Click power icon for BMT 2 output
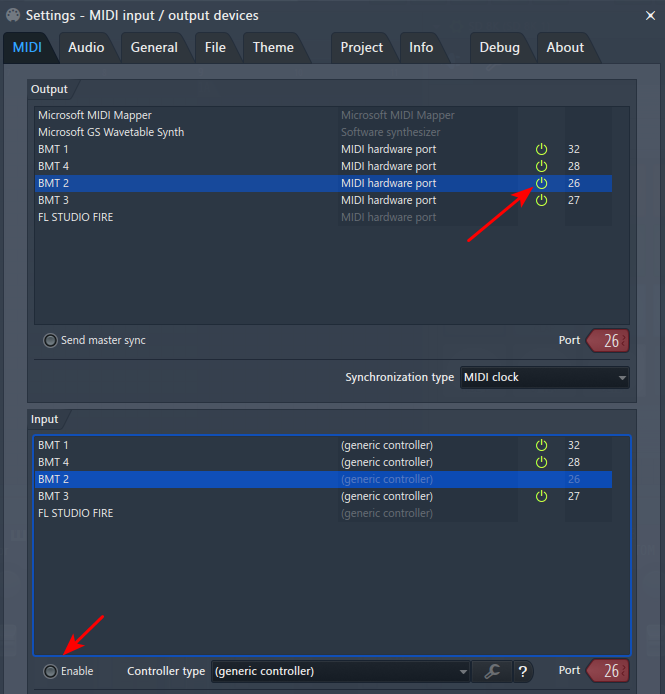The image size is (665, 694). click(x=542, y=183)
